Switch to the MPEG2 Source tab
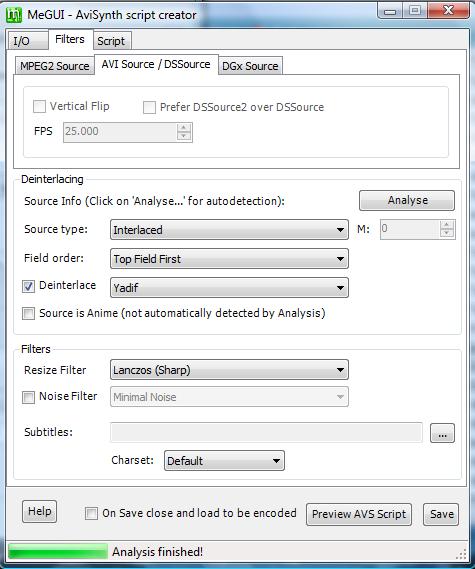The image size is (475, 569). 55,66
